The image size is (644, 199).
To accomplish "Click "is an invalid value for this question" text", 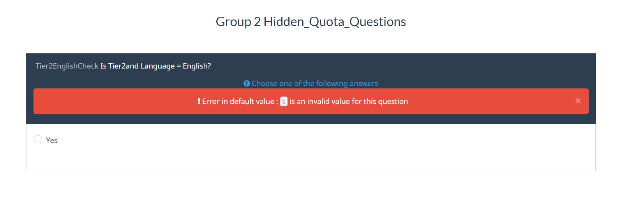I will tap(348, 101).
